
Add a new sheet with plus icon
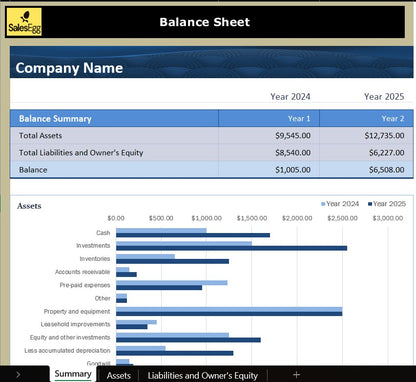click(296, 375)
